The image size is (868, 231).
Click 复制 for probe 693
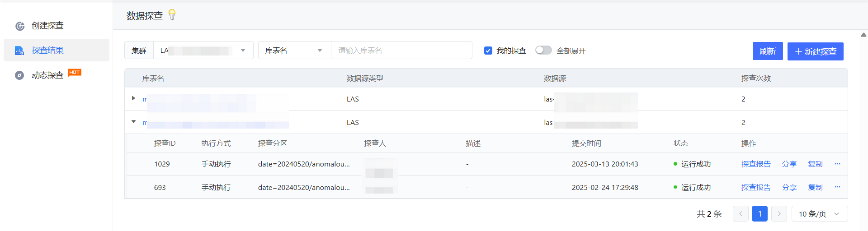click(x=815, y=187)
